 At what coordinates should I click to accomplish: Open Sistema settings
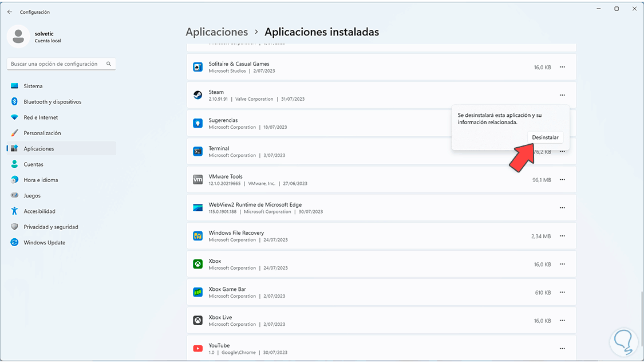61,86
